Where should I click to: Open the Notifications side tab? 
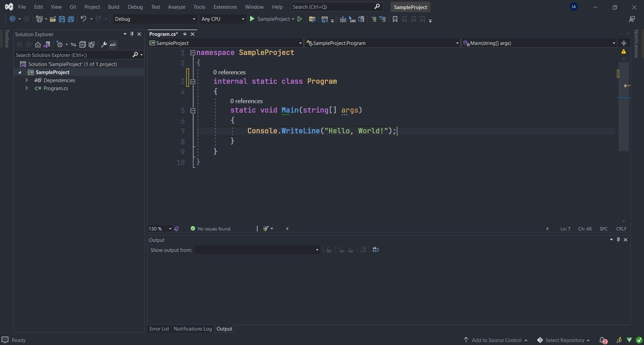pos(636,44)
